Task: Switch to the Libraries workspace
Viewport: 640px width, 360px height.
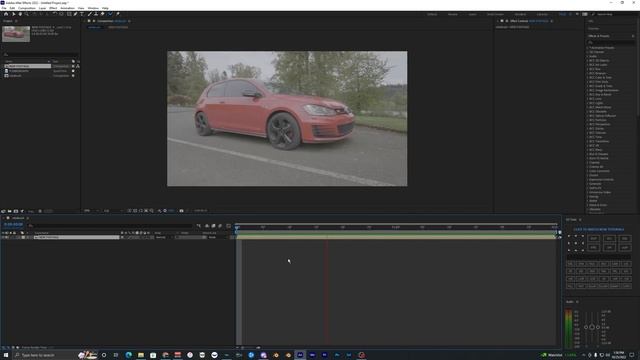Action: point(542,14)
